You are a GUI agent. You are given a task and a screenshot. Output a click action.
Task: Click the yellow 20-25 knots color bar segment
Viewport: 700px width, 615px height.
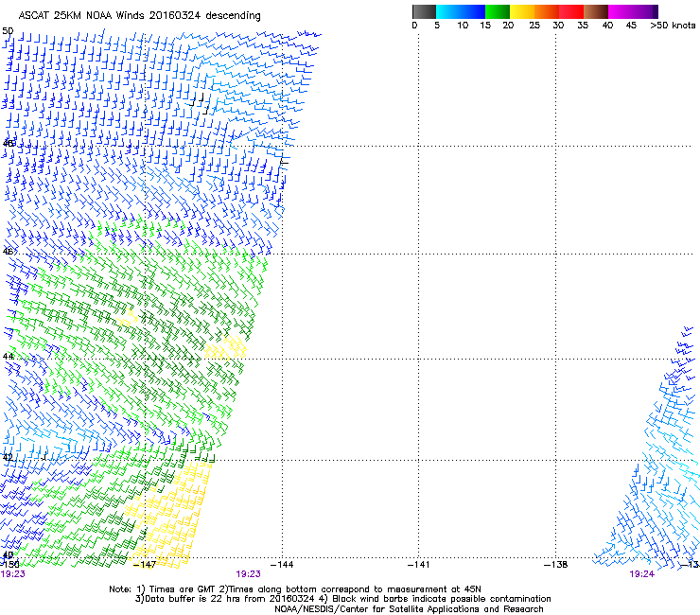(x=522, y=11)
